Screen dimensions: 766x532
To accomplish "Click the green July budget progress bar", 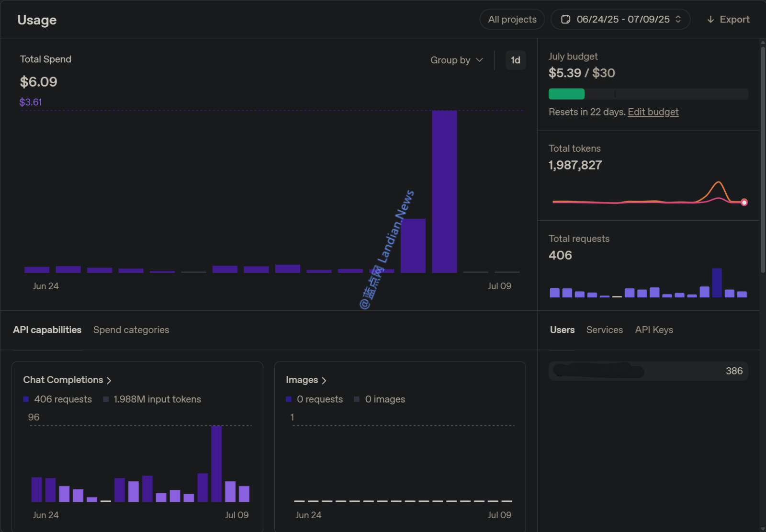I will [566, 94].
